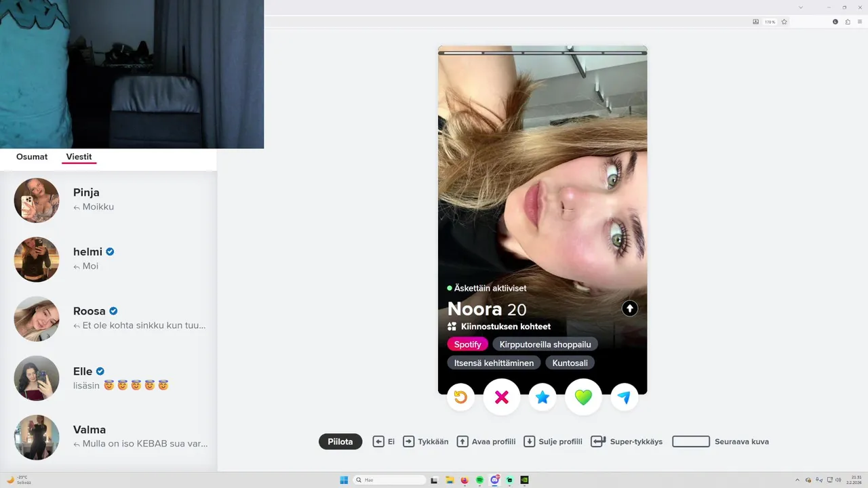Image resolution: width=868 pixels, height=488 pixels.
Task: Click Elle's profile picture
Action: [x=37, y=378]
